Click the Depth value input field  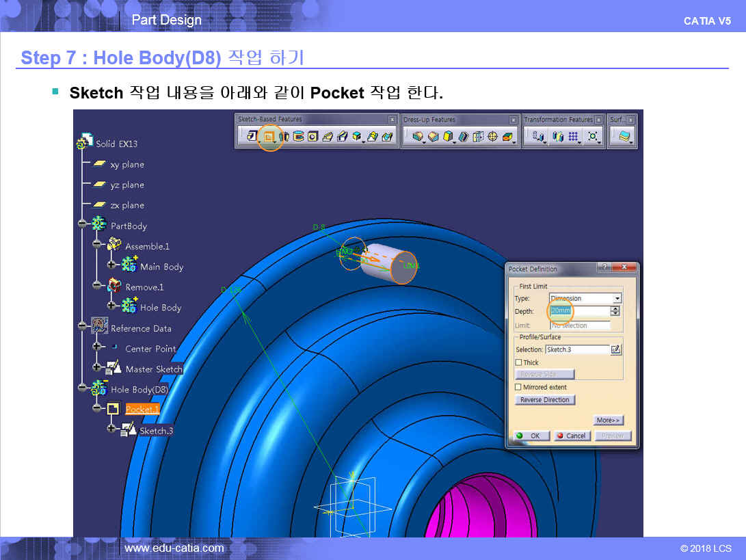point(579,310)
